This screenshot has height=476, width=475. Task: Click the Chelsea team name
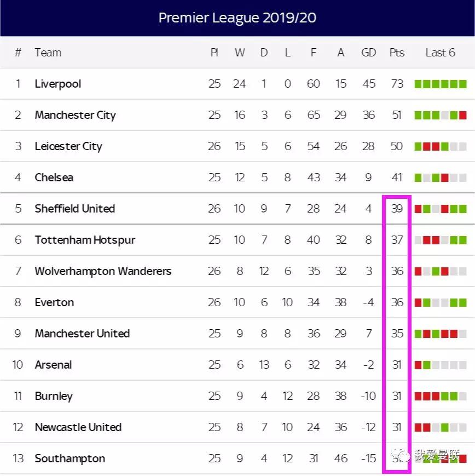click(x=54, y=177)
